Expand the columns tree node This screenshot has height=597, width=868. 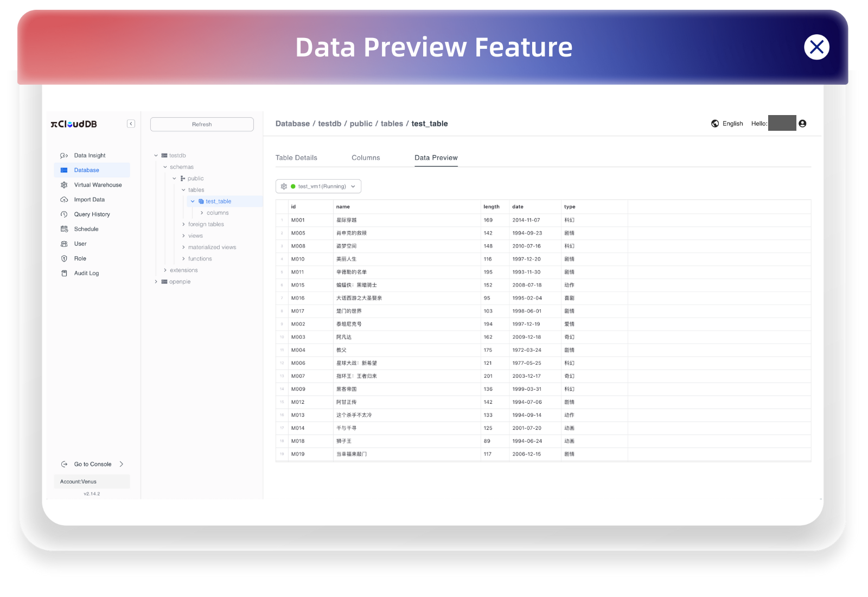pyautogui.click(x=202, y=213)
